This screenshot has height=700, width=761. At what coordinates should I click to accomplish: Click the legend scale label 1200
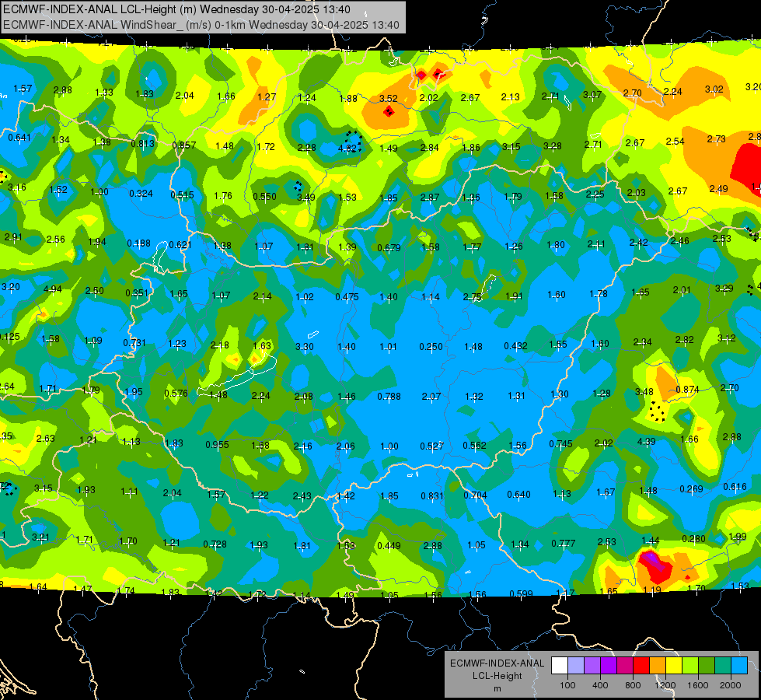(x=665, y=685)
